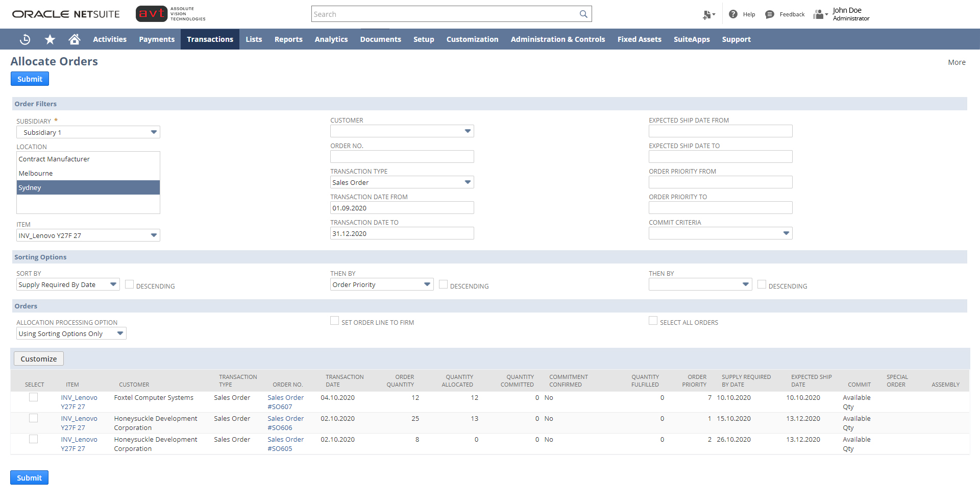Open the Allocation Processing Option dropdown

(x=120, y=333)
